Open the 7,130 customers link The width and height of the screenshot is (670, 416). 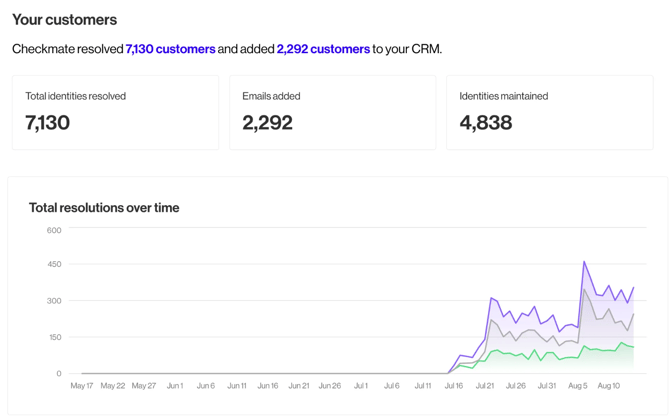(170, 49)
